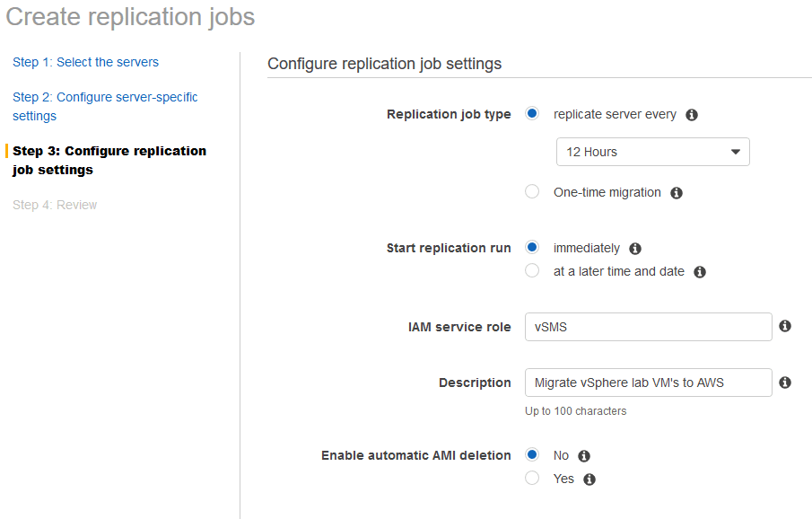
Task: Click Step 4: Review in sidebar
Action: point(55,205)
